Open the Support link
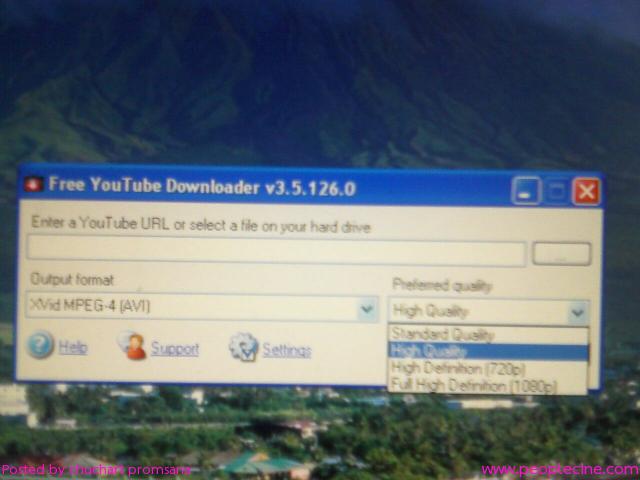 click(175, 349)
